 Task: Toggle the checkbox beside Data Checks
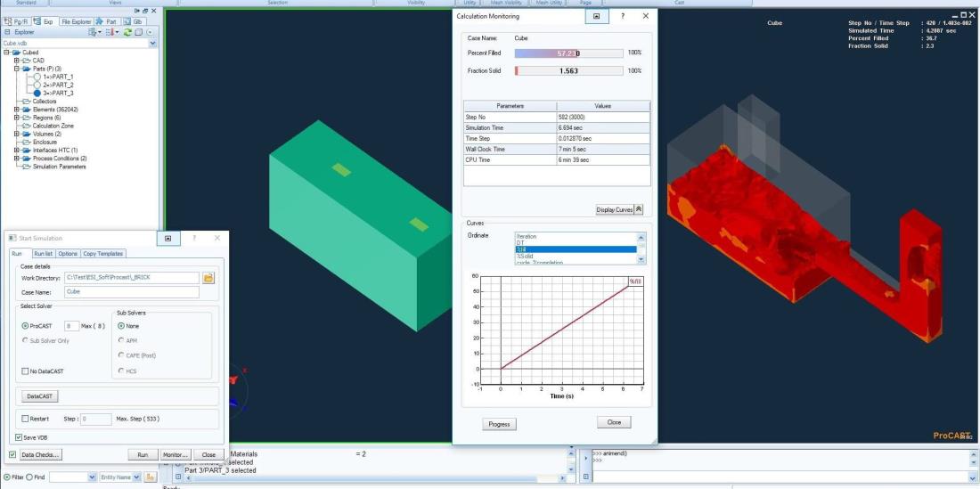tap(12, 454)
